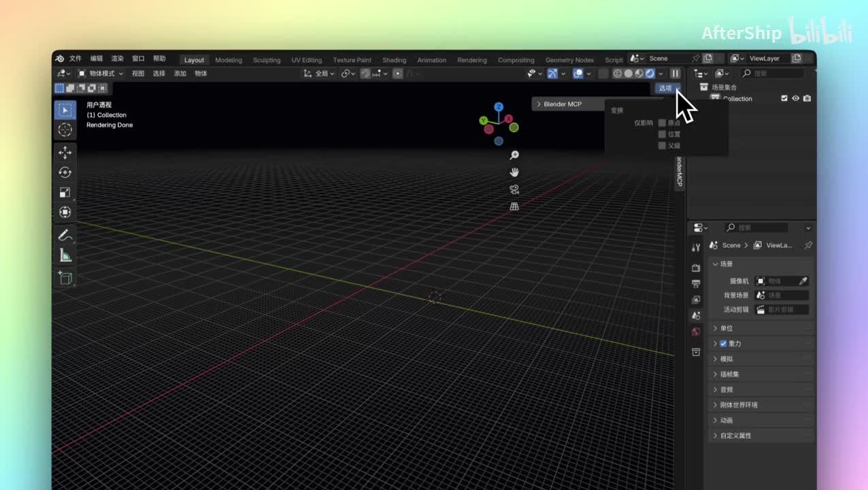Switch to the Sculpting workspace tab
This screenshot has width=868, height=490.
[267, 60]
